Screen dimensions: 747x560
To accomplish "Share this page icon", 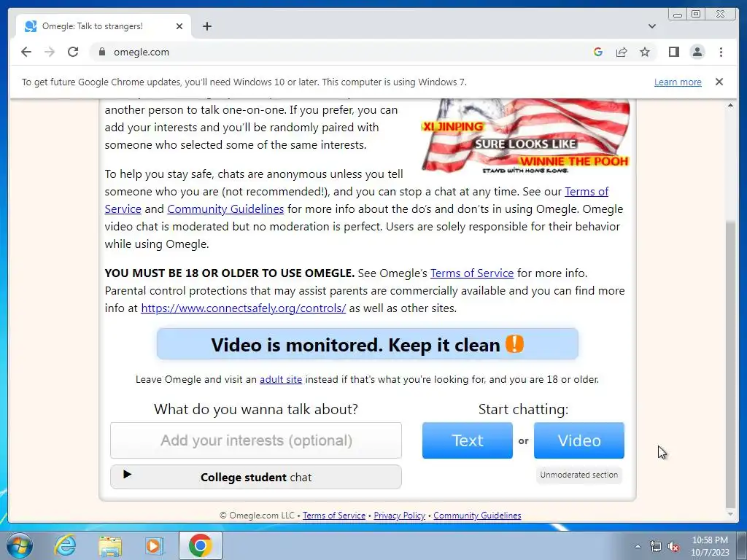I will coord(622,52).
